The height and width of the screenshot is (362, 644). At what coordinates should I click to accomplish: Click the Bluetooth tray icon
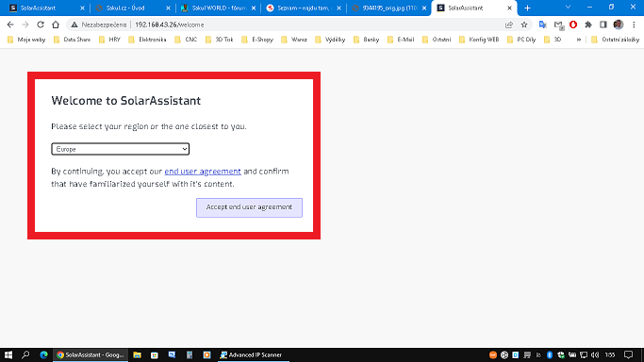point(550,354)
